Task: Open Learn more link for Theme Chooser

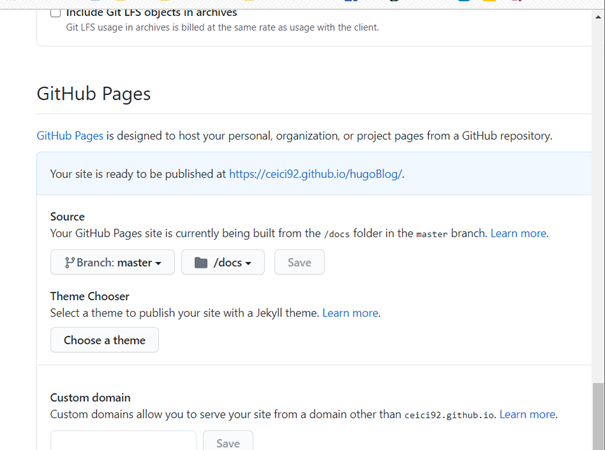Action: tap(350, 313)
